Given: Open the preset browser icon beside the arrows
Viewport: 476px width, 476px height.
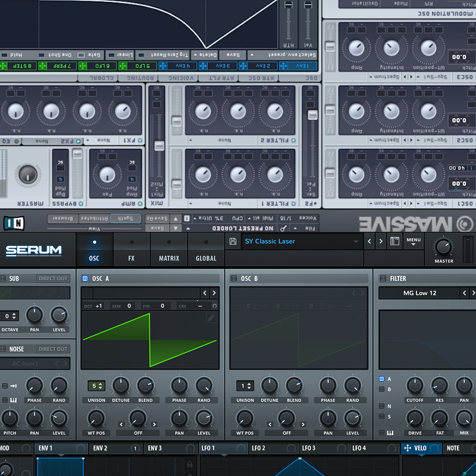Looking at the screenshot, I should click(395, 242).
